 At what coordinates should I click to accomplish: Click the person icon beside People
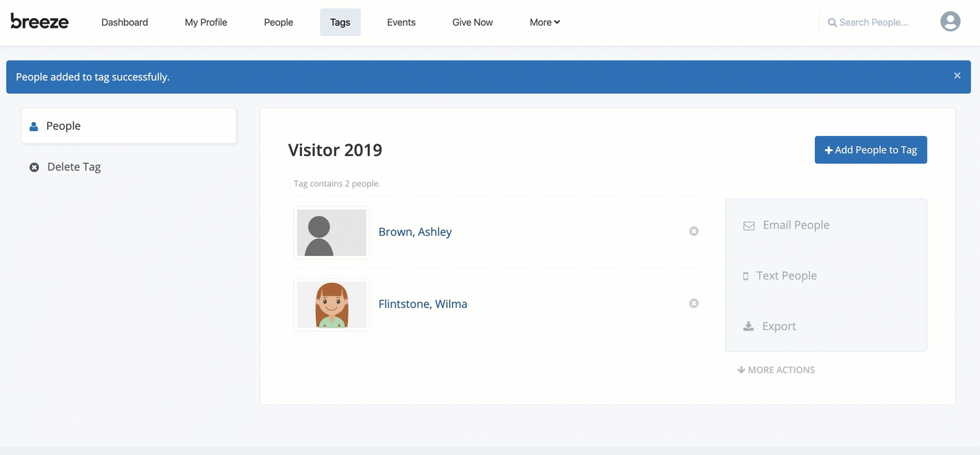[x=33, y=126]
